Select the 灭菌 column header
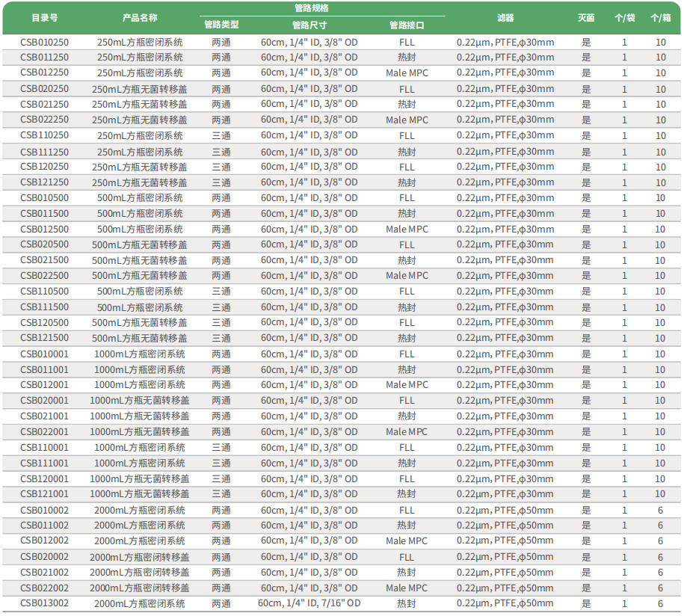684x616 pixels. pos(586,17)
